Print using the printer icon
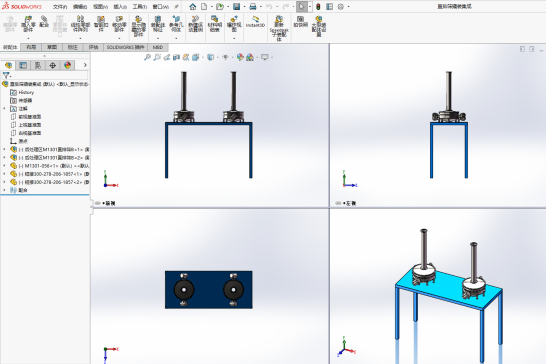The height and width of the screenshot is (364, 546). 253,6
